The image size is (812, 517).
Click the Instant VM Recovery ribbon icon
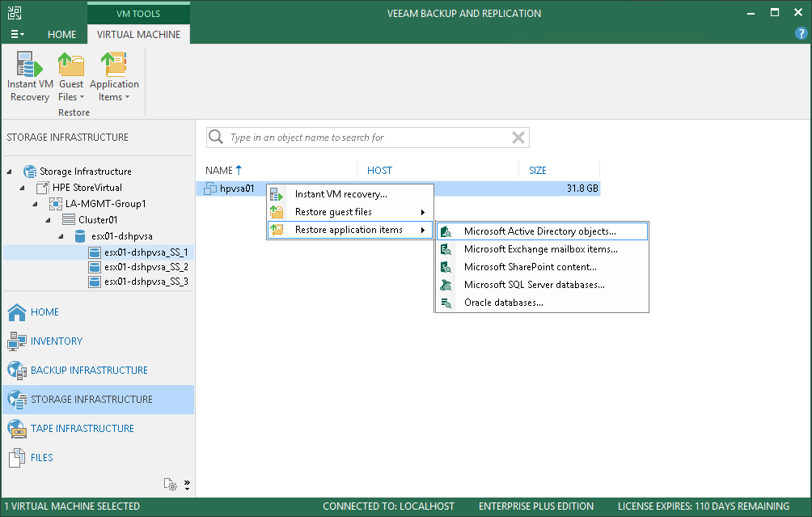click(30, 77)
